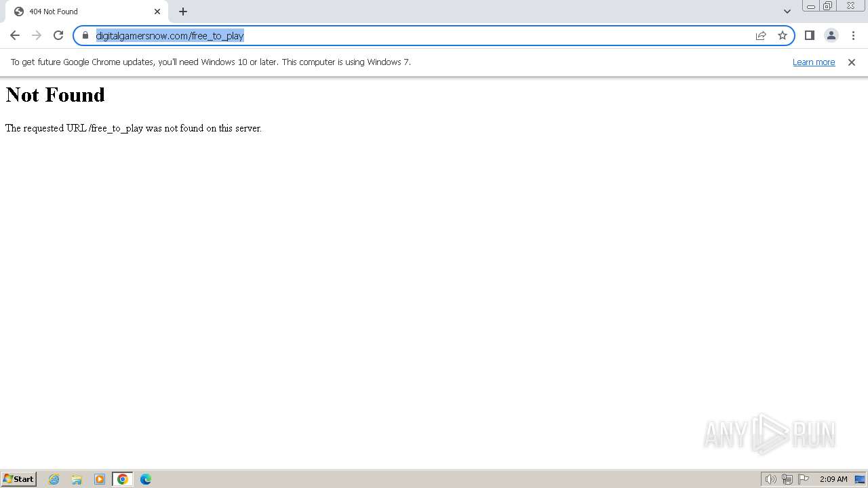Expand the tab search dropdown
The height and width of the screenshot is (488, 868).
787,12
